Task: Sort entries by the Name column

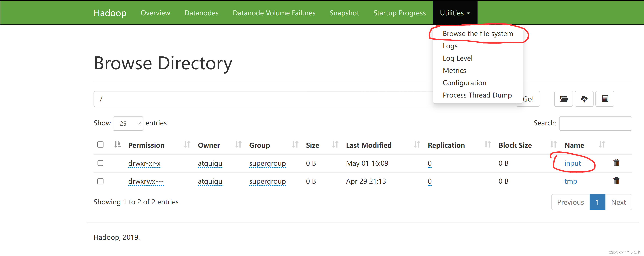Action: pyautogui.click(x=574, y=145)
